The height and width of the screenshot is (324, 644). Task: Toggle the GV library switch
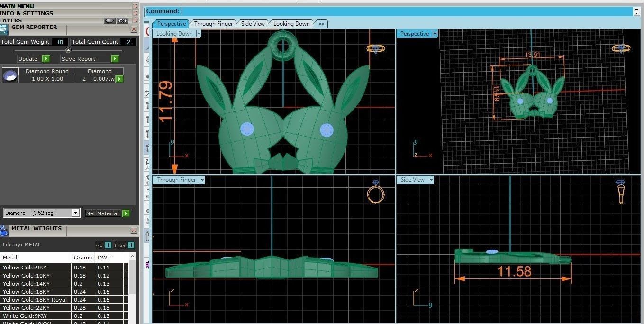pos(103,245)
